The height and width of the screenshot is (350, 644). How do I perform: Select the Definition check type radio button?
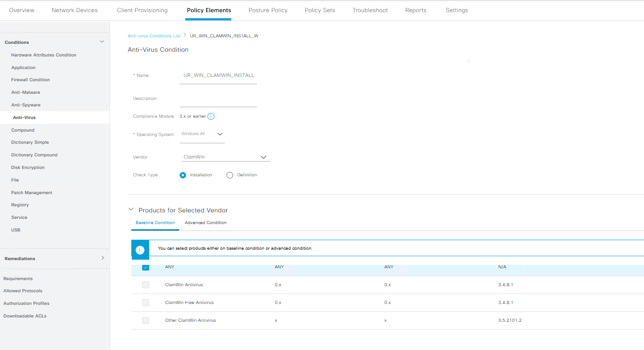click(230, 175)
